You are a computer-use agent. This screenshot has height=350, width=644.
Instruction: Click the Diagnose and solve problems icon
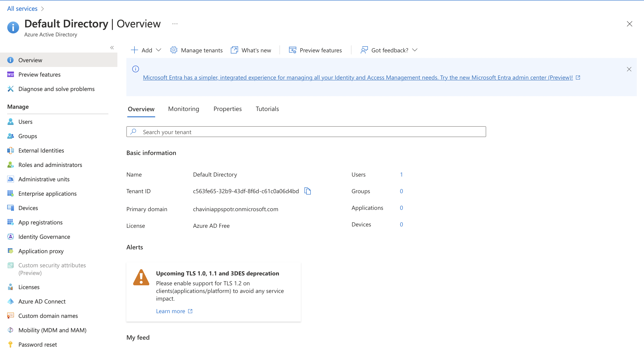point(11,89)
